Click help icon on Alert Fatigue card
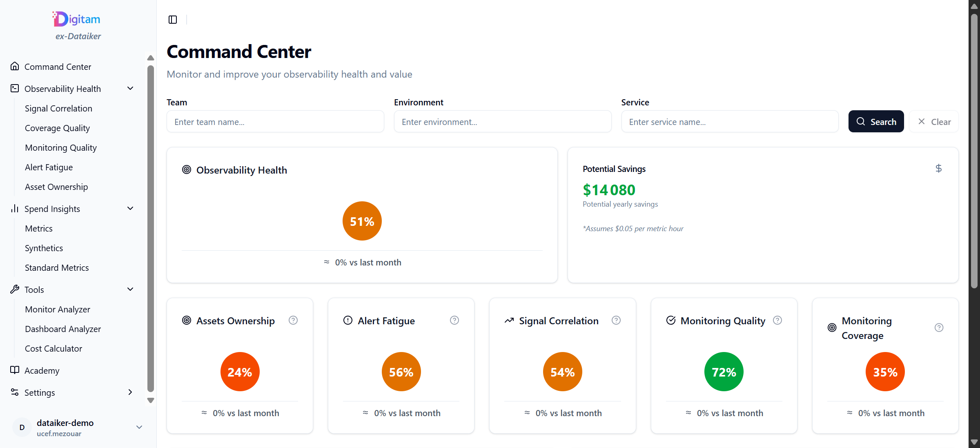This screenshot has width=980, height=448. (x=454, y=321)
